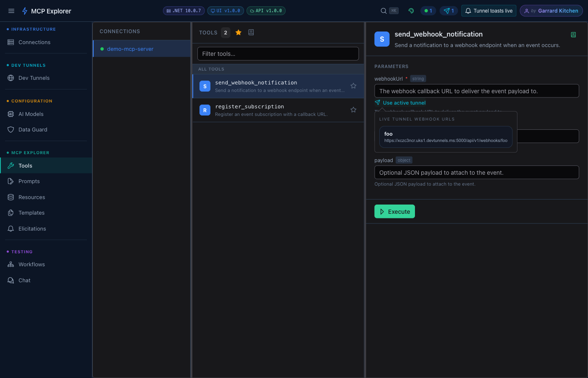Image resolution: width=588 pixels, height=378 pixels.
Task: Toggle the favorites star filter in Tools header
Action: pos(239,32)
